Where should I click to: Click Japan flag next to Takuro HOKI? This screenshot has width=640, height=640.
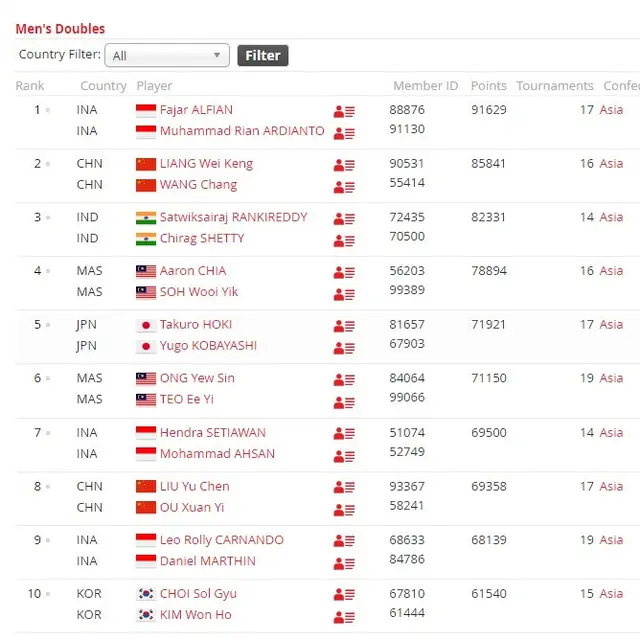[x=146, y=325]
